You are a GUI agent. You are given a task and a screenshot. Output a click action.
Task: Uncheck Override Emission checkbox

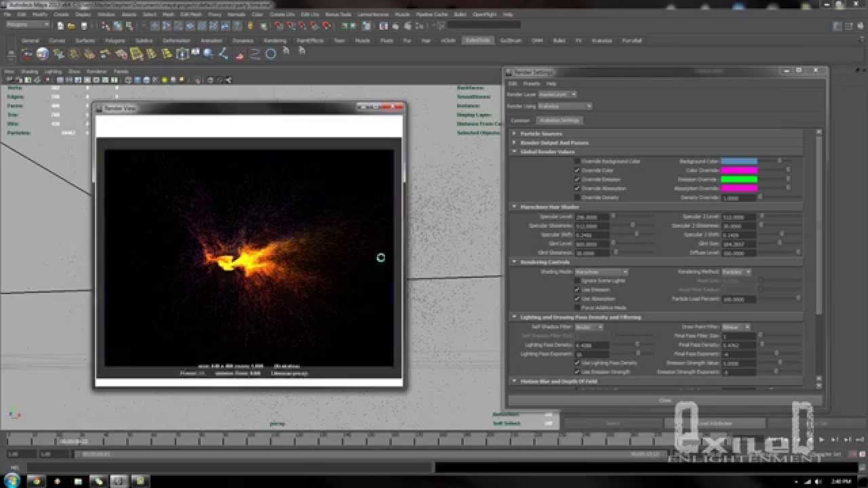point(577,179)
